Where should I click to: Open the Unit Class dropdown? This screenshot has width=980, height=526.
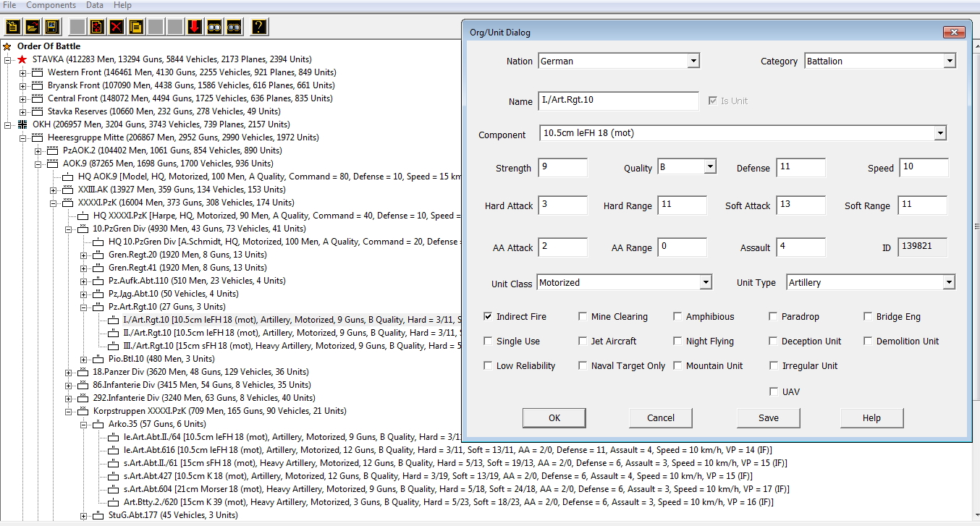click(706, 283)
